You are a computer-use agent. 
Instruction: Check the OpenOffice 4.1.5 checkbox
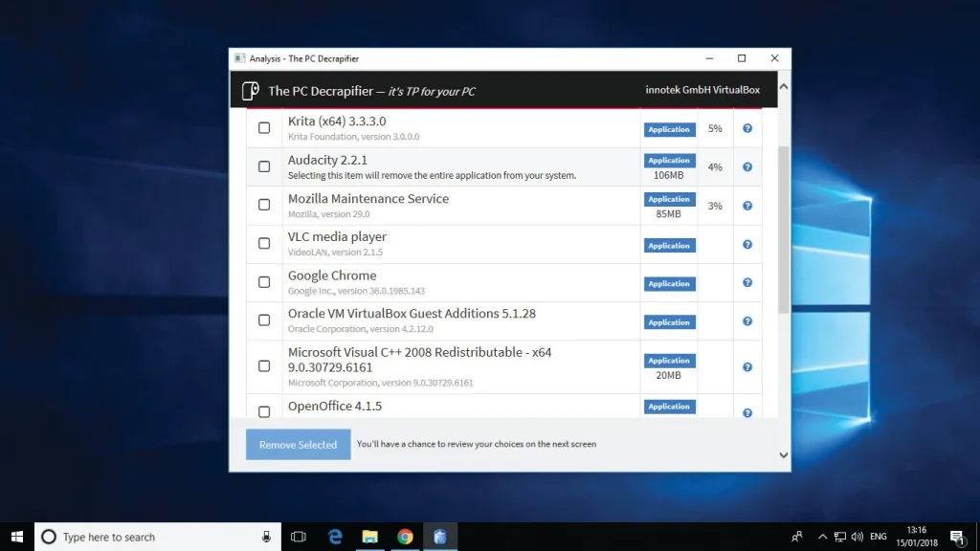point(264,411)
